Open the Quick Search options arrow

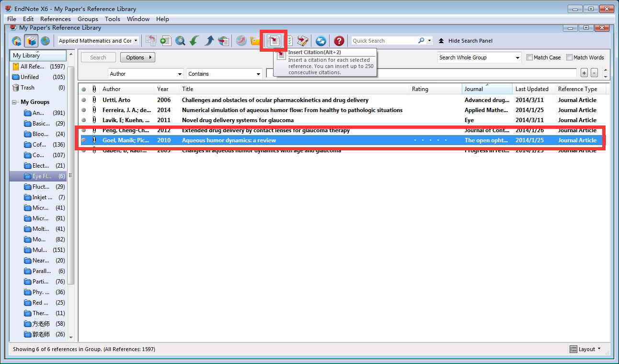pyautogui.click(x=430, y=41)
